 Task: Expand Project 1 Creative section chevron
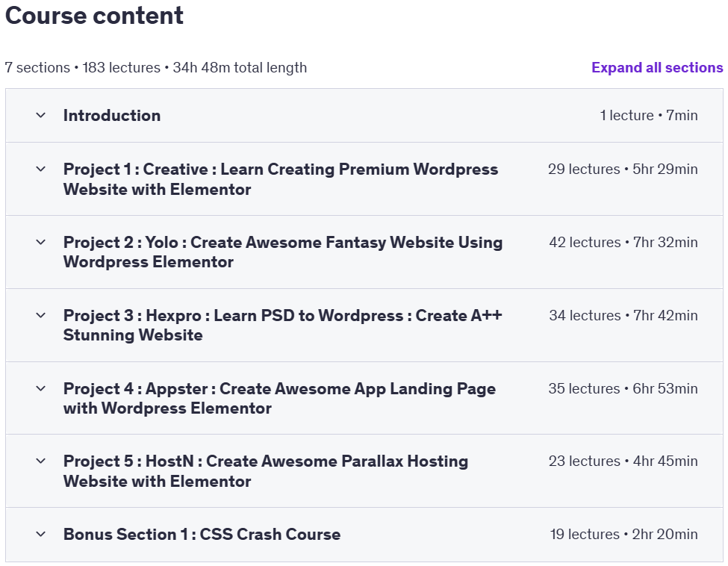41,169
